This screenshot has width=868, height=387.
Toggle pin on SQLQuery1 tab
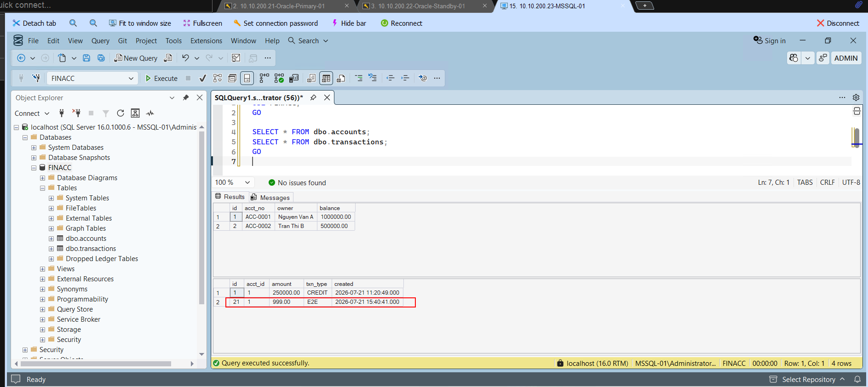(313, 97)
